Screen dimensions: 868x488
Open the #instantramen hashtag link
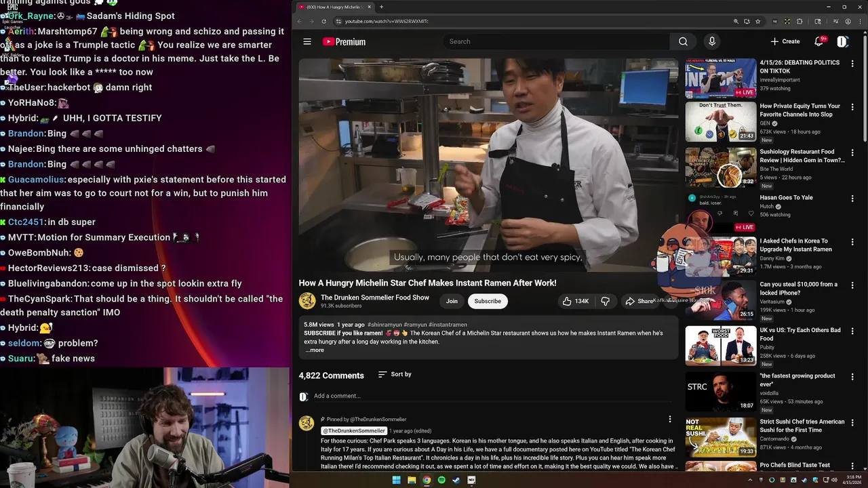[448, 325]
